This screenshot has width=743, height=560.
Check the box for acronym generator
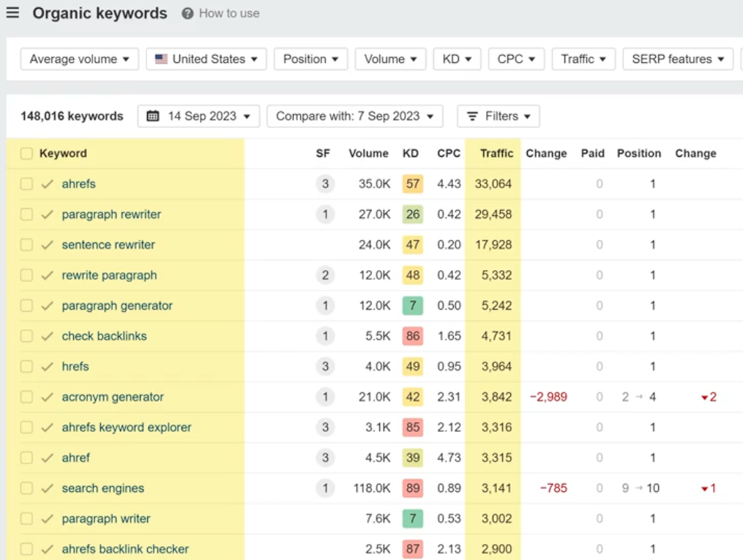26,397
